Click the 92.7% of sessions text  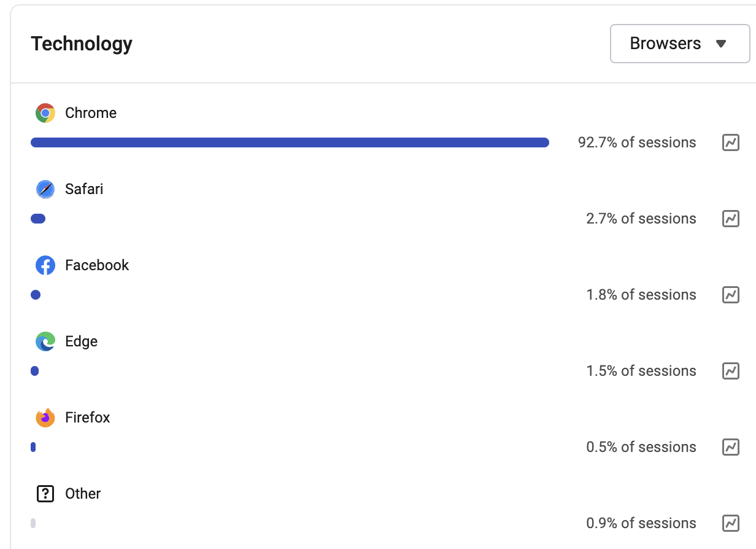coord(637,142)
